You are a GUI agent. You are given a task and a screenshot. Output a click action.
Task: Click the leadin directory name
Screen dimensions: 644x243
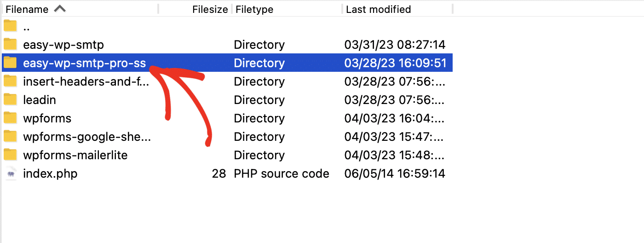coord(40,100)
